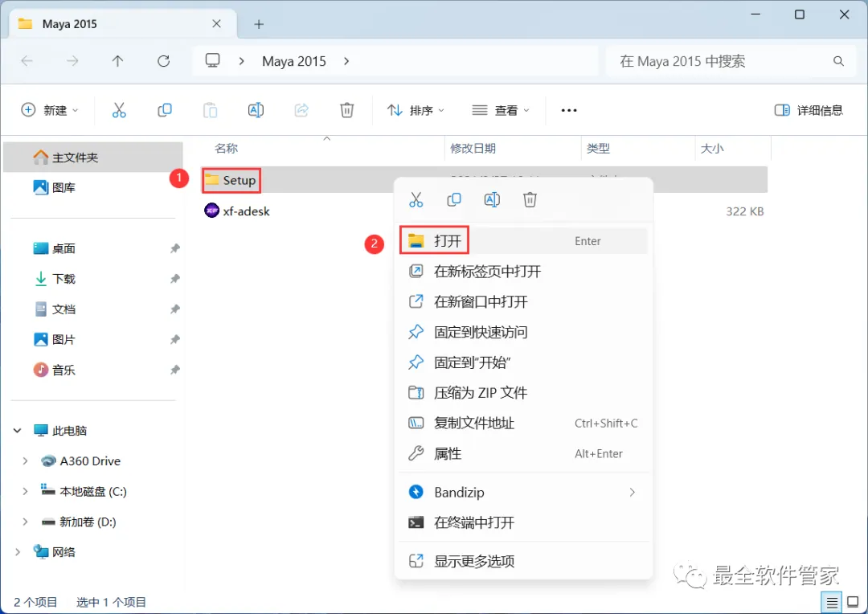The height and width of the screenshot is (614, 868).
Task: Click the Delete icon in the context menu
Action: (530, 199)
